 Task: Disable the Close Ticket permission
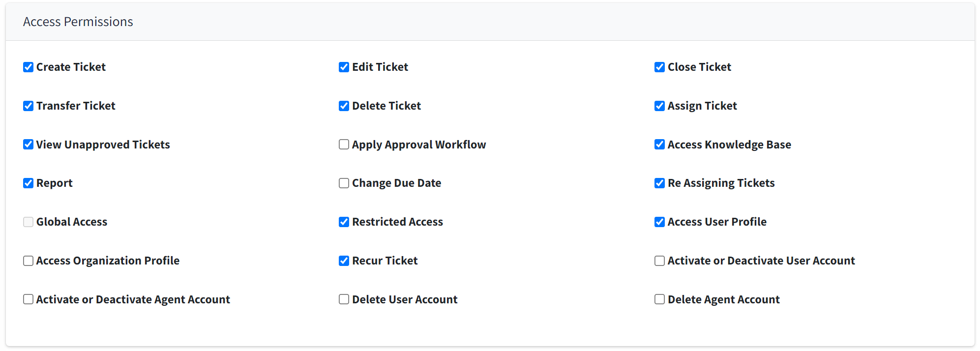pyautogui.click(x=660, y=67)
